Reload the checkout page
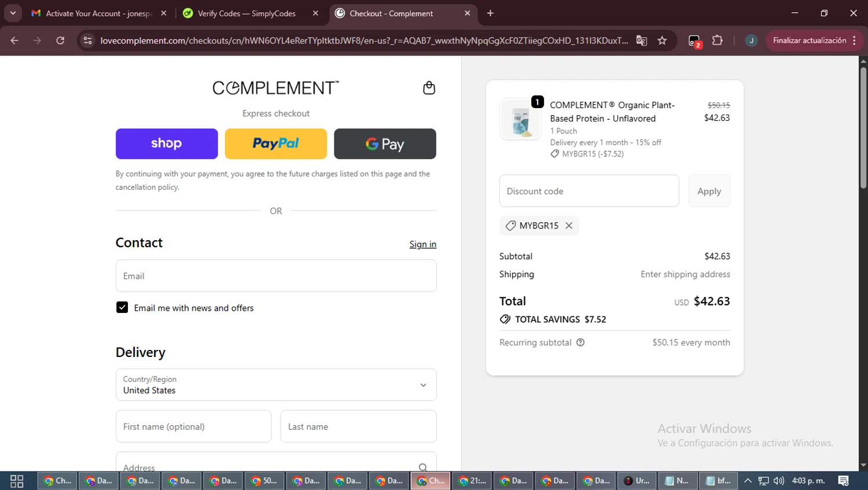 (x=60, y=40)
